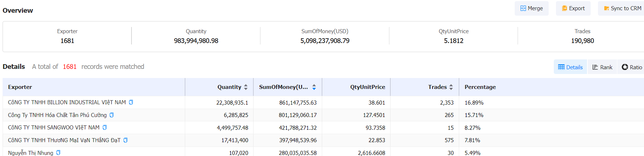Copy the Hóa Chất Tân Phú Cường name
The image size is (644, 156).
click(x=111, y=115)
